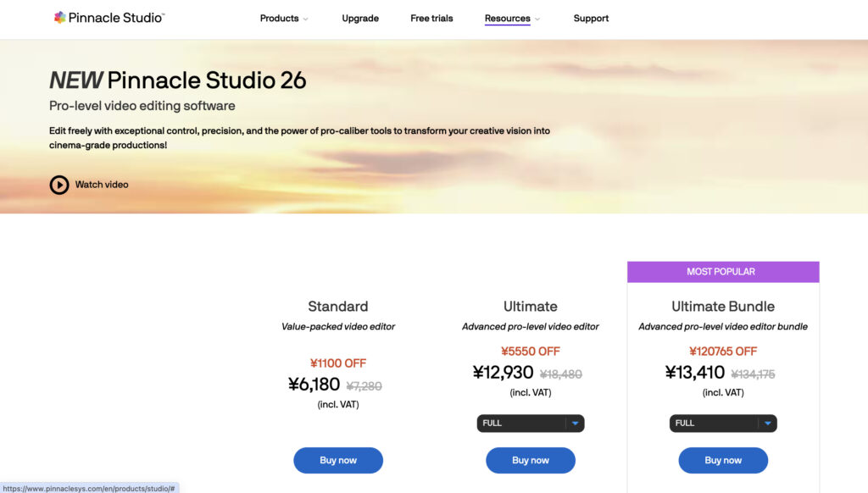Viewport: 868px width, 493px height.
Task: Click the Watch video link text
Action: click(x=102, y=185)
